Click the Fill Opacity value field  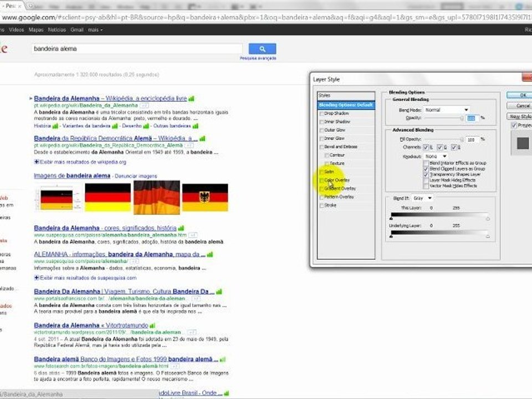[472, 140]
